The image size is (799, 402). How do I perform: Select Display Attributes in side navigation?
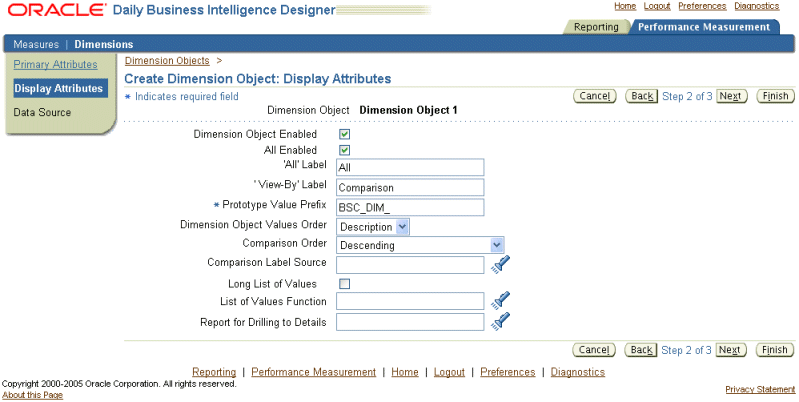point(59,88)
